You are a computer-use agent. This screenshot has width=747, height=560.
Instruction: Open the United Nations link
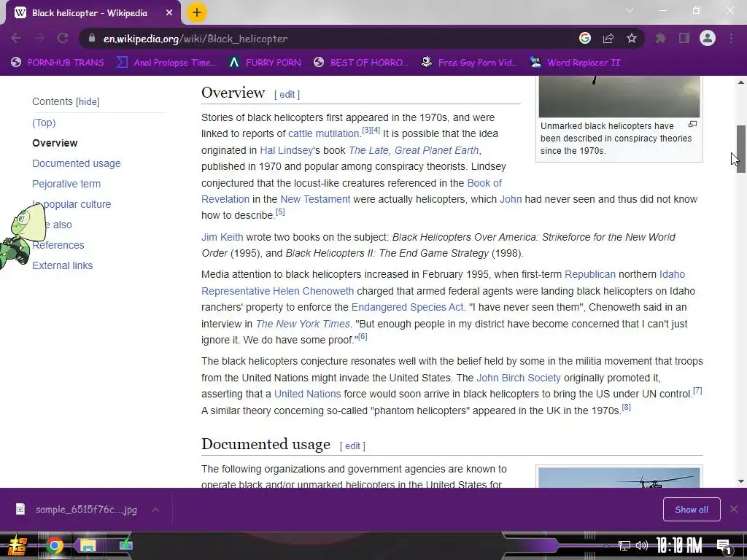307,394
